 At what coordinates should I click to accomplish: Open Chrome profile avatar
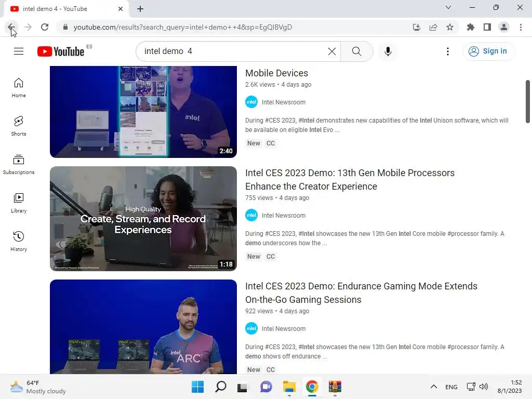[x=504, y=27]
